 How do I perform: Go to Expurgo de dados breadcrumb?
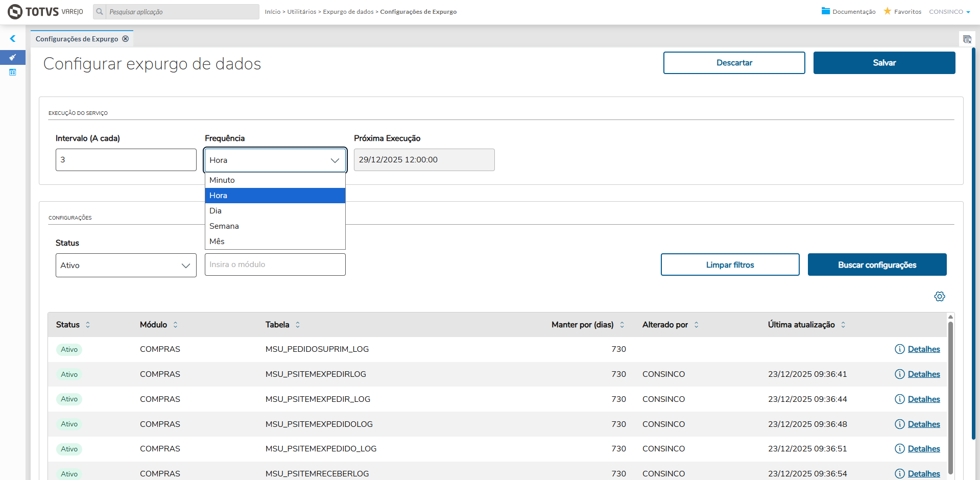(348, 12)
